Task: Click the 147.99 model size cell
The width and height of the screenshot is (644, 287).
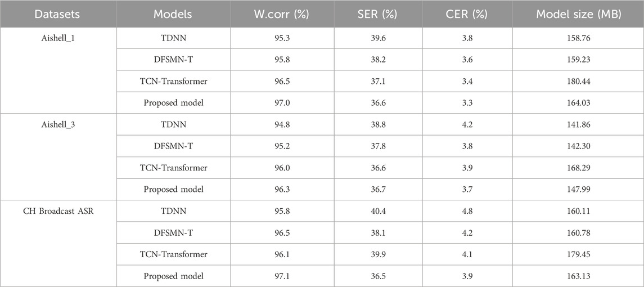Action: pos(578,189)
